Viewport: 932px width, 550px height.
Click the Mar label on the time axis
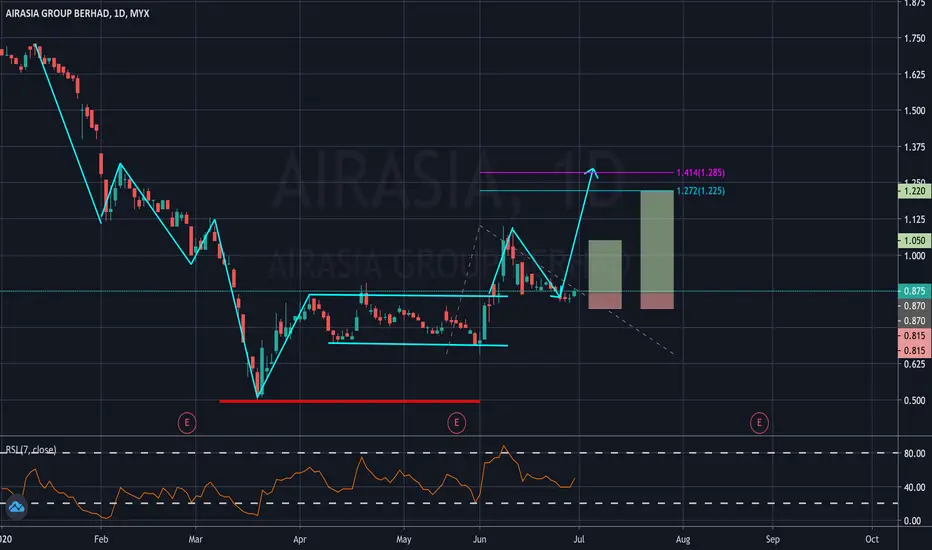196,539
